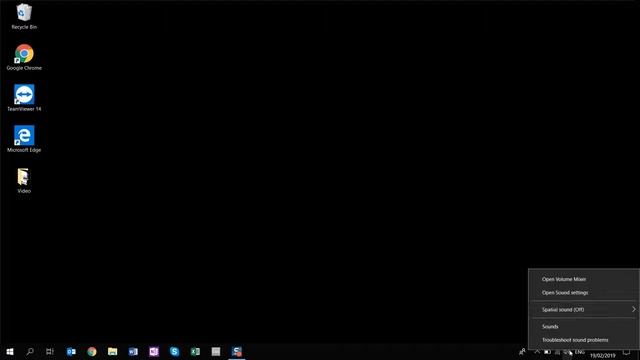640x360 pixels.
Task: Open the Windows Start menu
Action: tap(10, 351)
